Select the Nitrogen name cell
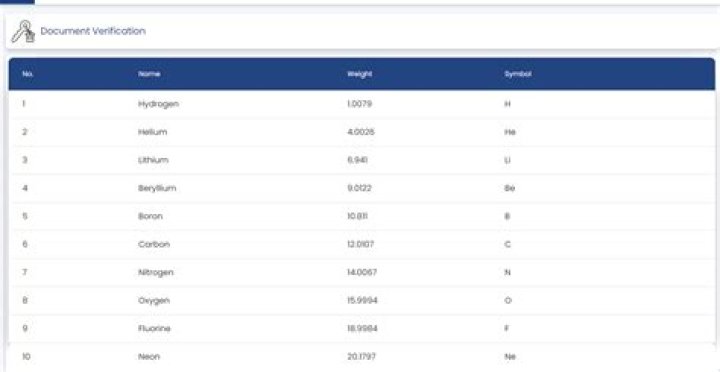The height and width of the screenshot is (372, 720). [156, 272]
